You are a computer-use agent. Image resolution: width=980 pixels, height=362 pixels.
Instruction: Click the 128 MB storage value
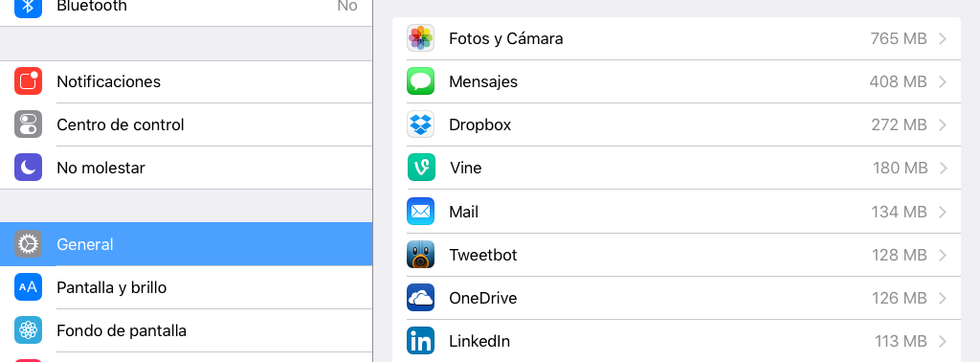pos(900,255)
